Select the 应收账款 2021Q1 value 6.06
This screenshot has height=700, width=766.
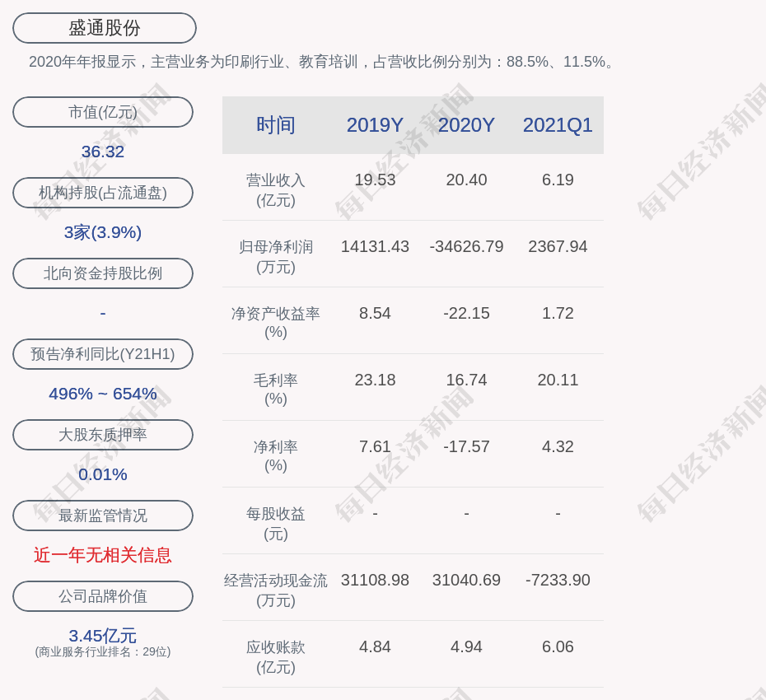click(x=558, y=646)
